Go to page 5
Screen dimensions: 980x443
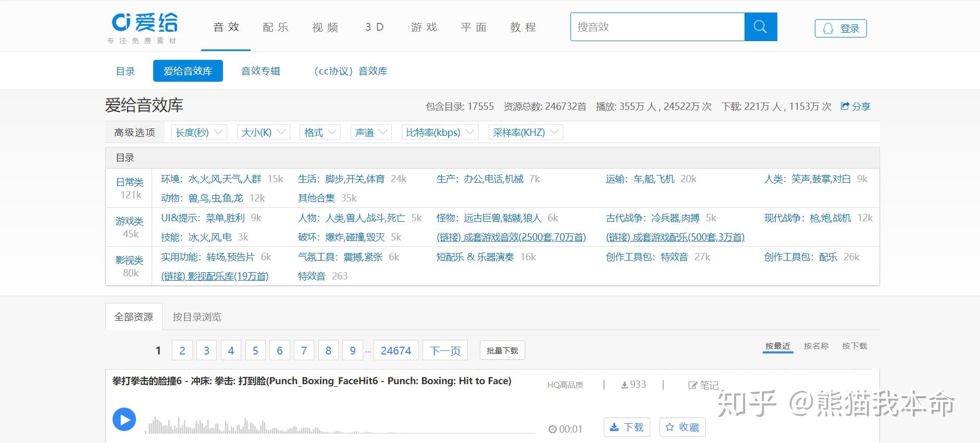coord(255,350)
